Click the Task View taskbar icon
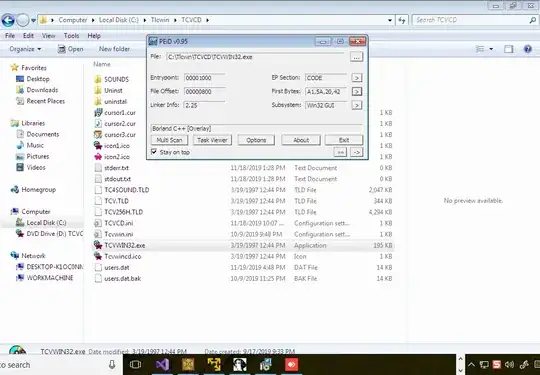The height and width of the screenshot is (375, 540). 135,365
